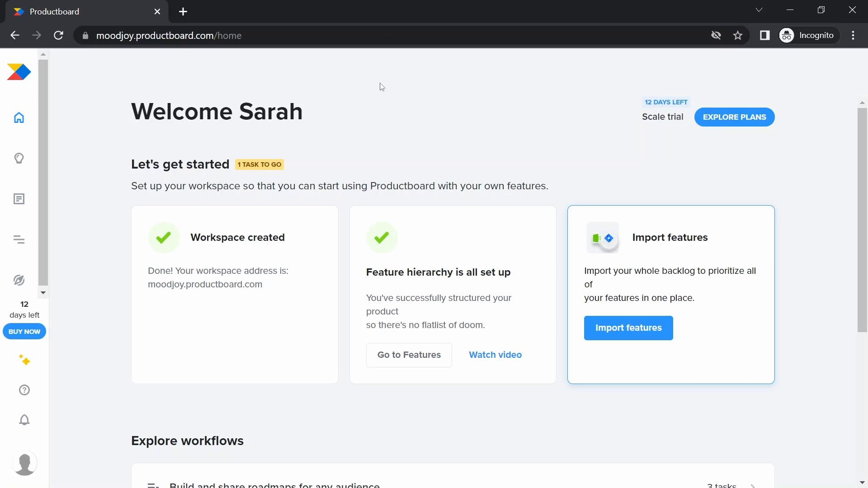This screenshot has height=488, width=868.
Task: Watch the feature hierarchy video
Action: click(495, 355)
